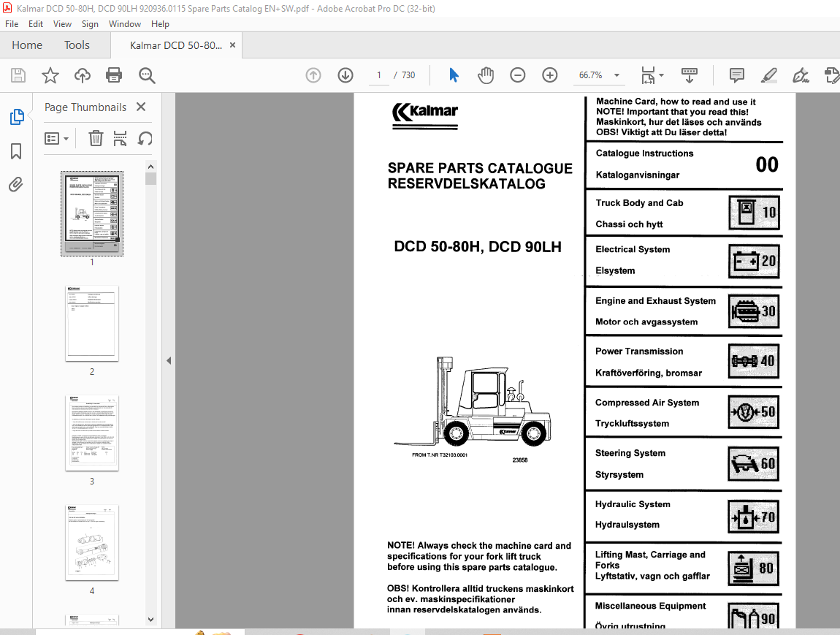840x635 pixels.
Task: Open the Help menu
Action: tap(160, 23)
